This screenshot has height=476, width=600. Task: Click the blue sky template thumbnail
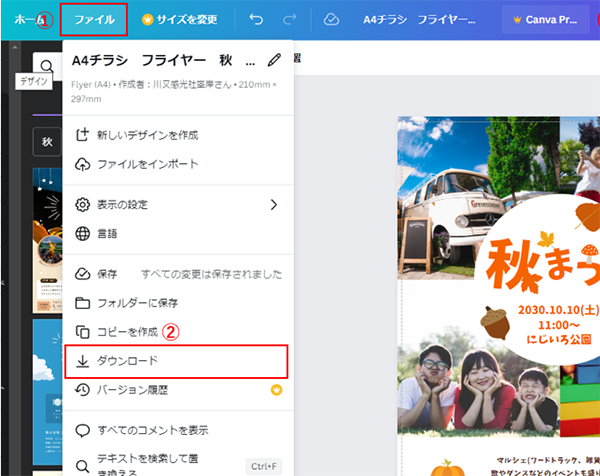[47, 392]
